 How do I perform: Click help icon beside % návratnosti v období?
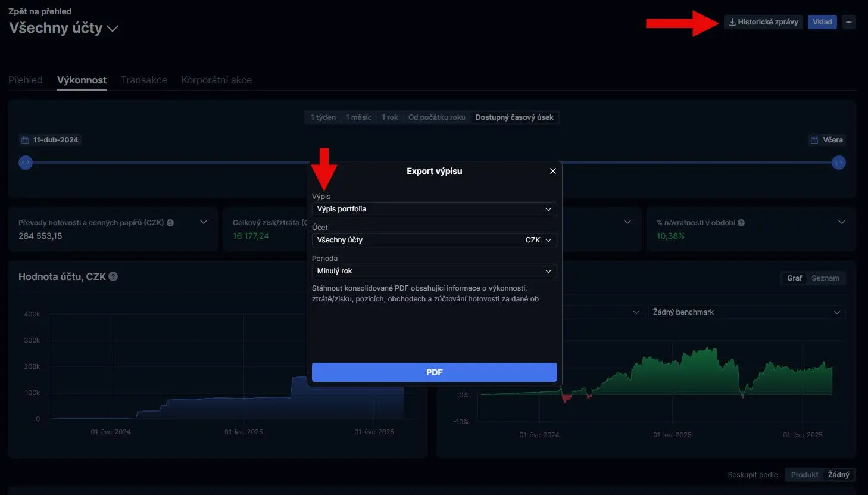(x=741, y=223)
